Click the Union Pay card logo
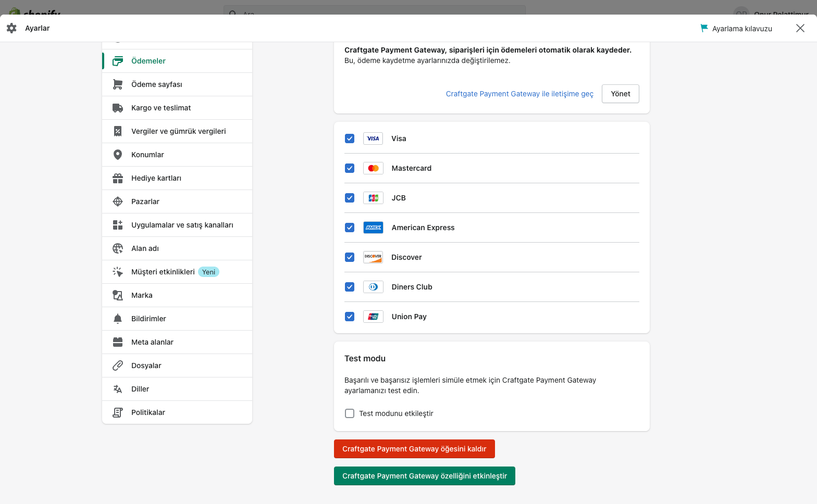The width and height of the screenshot is (817, 504). [x=373, y=317]
